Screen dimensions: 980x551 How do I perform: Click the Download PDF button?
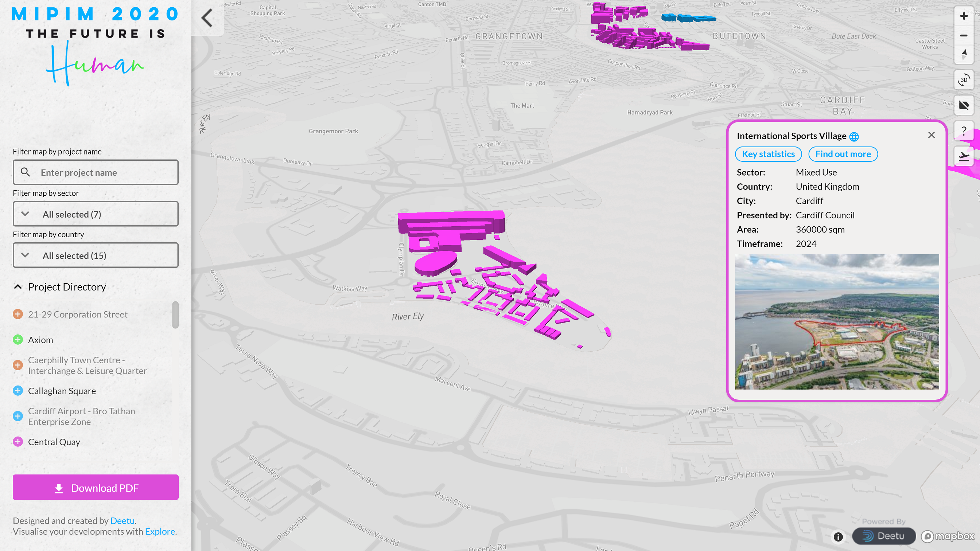click(x=96, y=488)
